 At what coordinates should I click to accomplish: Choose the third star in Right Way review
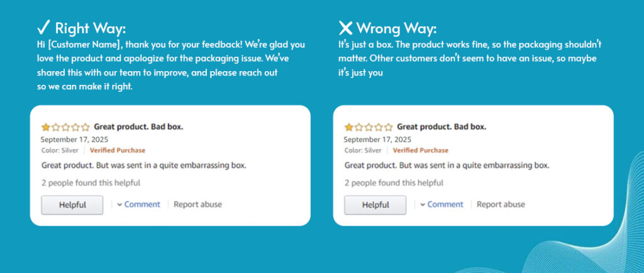pyautogui.click(x=65, y=127)
